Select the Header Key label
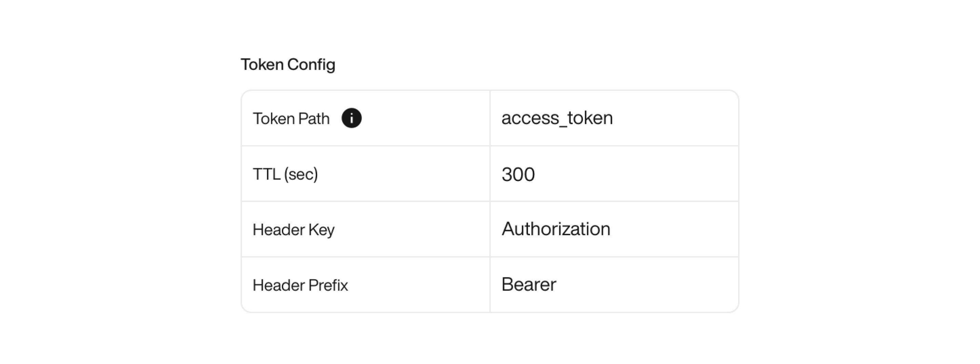This screenshot has height=364, width=980. [x=294, y=228]
